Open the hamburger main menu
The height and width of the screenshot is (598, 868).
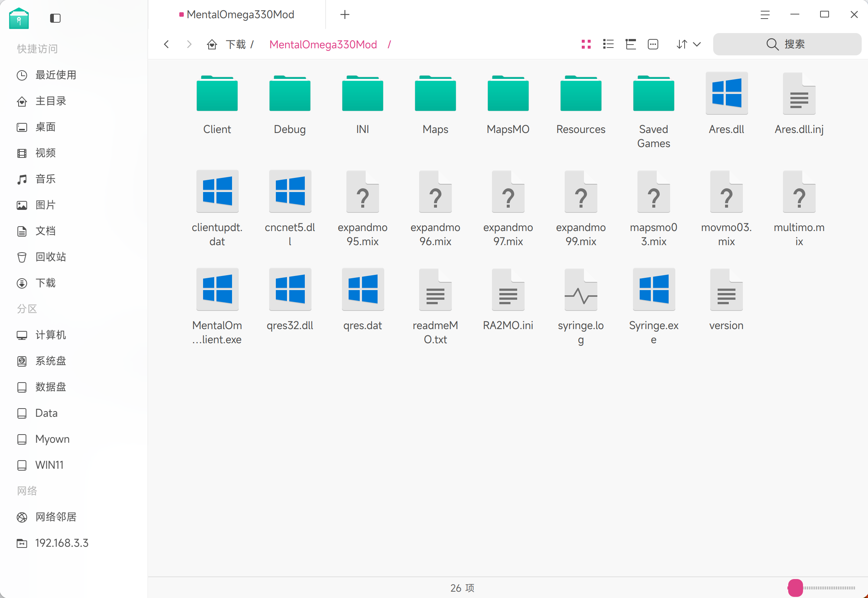point(765,14)
